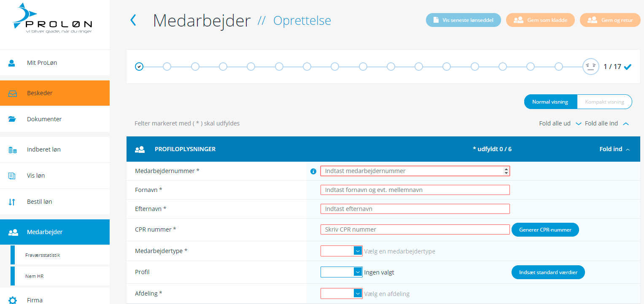Click the ProLøn logo
Screen dimensions: 644x304
click(53, 18)
